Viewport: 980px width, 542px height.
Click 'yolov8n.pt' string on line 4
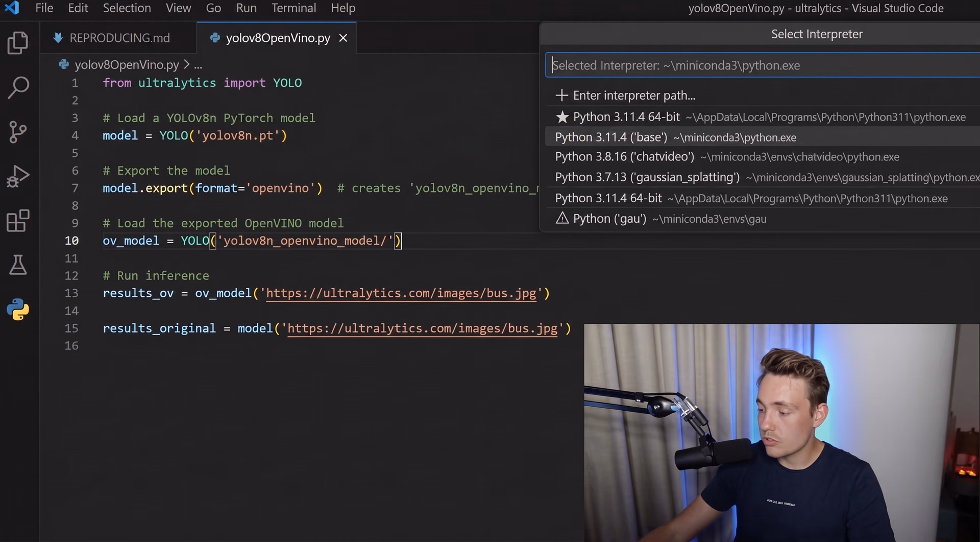[238, 135]
